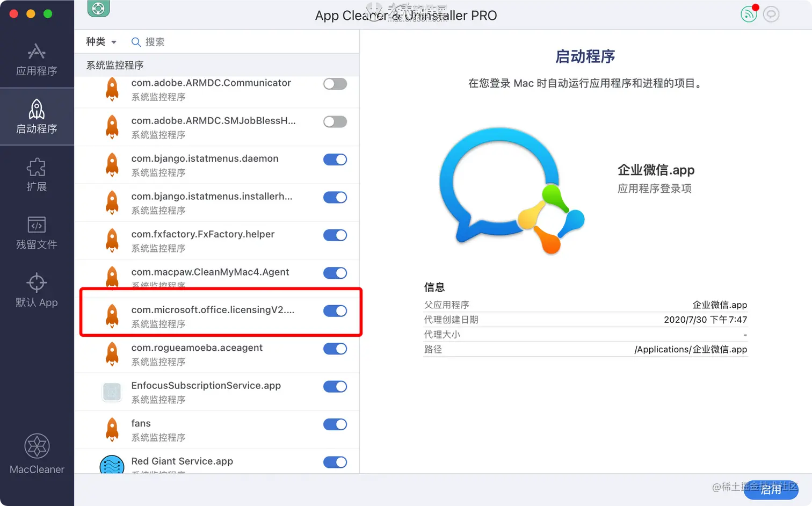
Task: Click rocket icon of com.bjango.istatmenus.installerh
Action: [112, 203]
